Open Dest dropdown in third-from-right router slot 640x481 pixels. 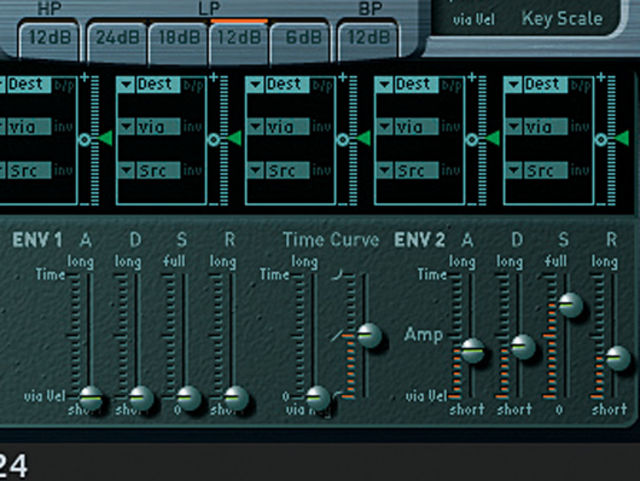tap(278, 85)
